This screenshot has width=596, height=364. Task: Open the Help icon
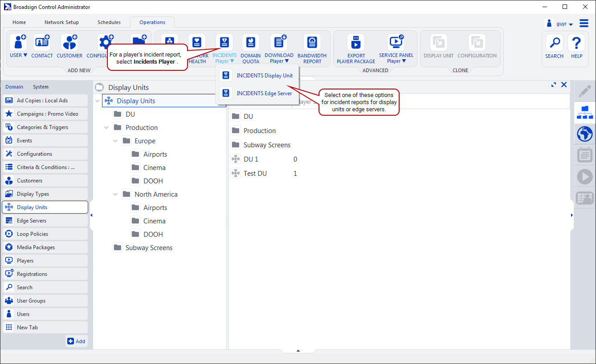[x=576, y=43]
